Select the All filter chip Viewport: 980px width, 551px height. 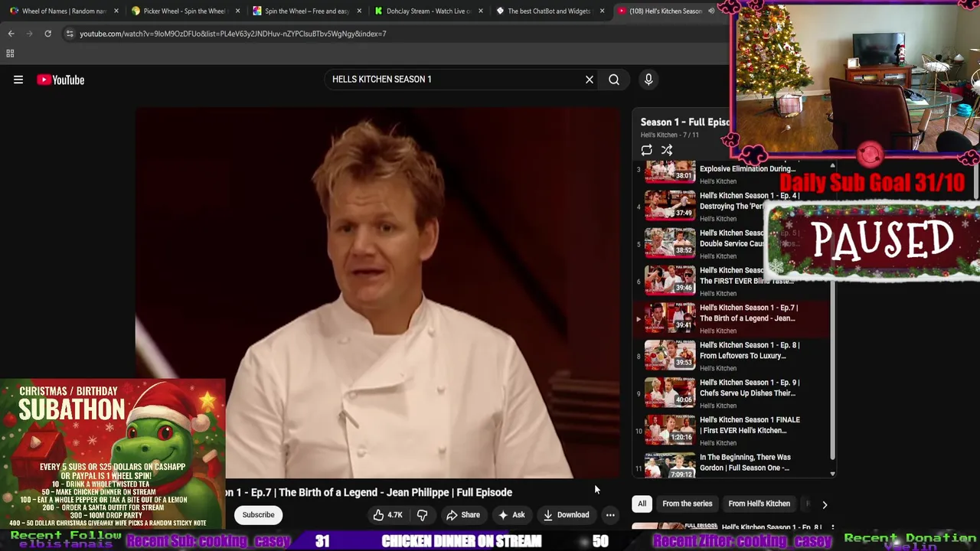[x=642, y=504]
